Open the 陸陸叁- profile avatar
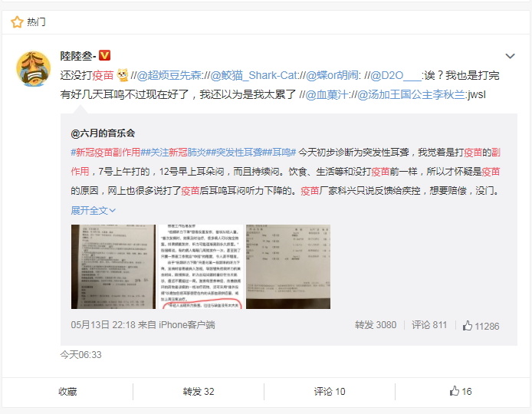Viewport: 532px width, 414px height. [x=33, y=68]
